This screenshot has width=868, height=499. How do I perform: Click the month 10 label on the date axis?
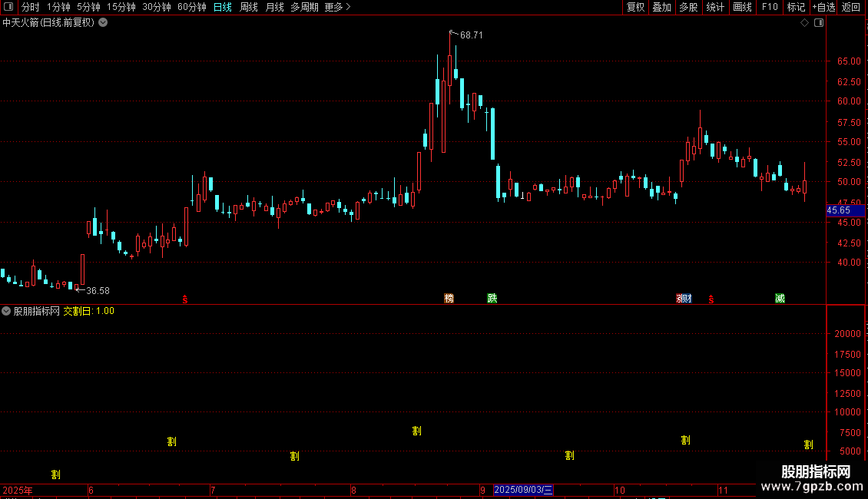point(619,490)
